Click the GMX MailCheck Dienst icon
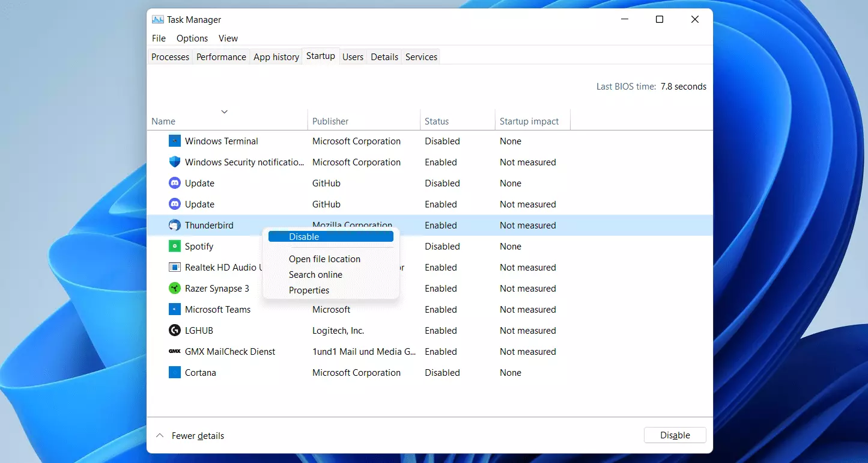Image resolution: width=868 pixels, height=463 pixels. [175, 351]
